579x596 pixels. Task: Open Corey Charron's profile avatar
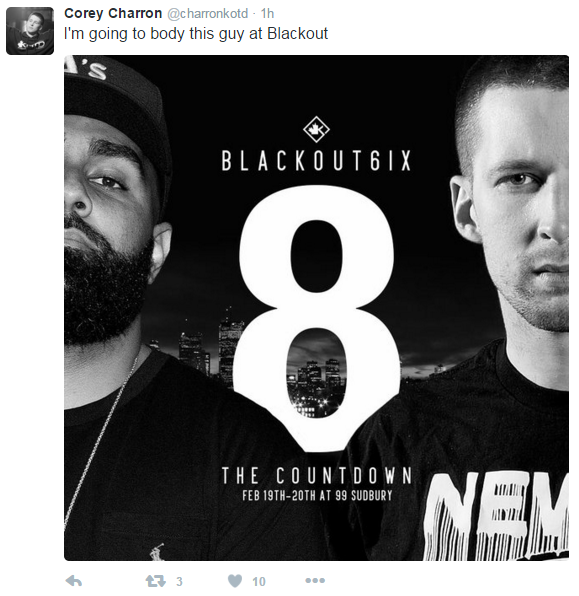click(30, 31)
